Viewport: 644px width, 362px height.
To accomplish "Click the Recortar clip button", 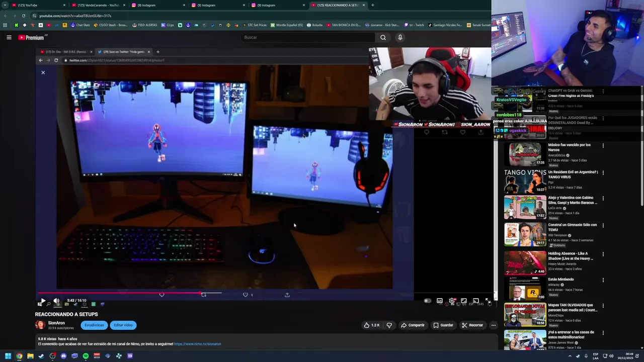I will point(472,325).
